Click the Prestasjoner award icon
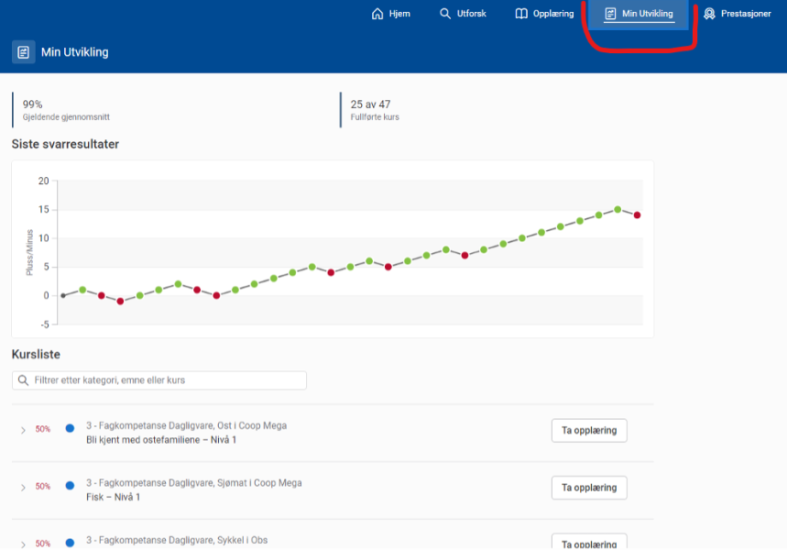The image size is (787, 550). [x=709, y=14]
